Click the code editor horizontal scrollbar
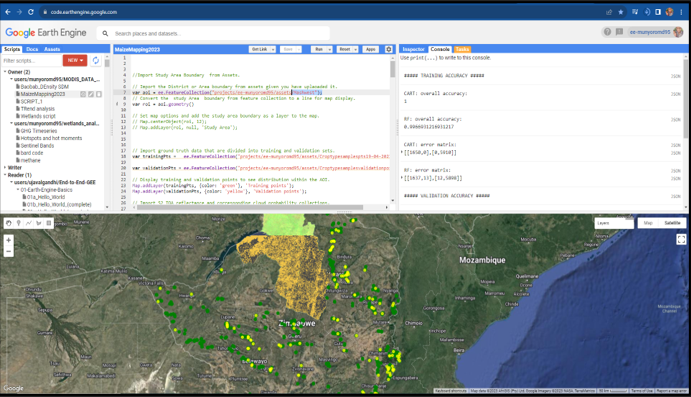The image size is (691, 397). pyautogui.click(x=250, y=207)
